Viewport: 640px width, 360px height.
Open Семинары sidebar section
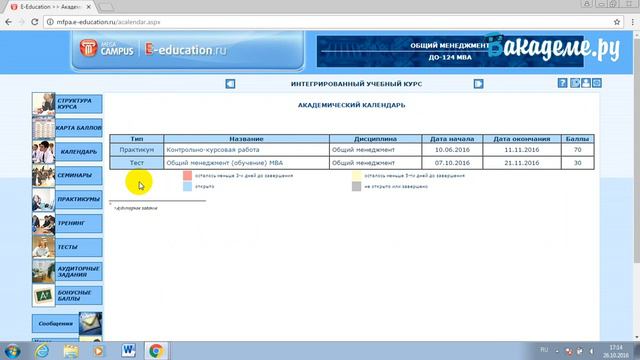pos(79,176)
